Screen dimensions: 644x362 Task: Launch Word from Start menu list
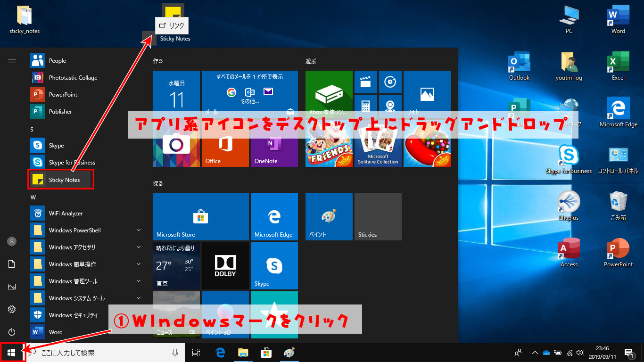[x=86, y=332]
